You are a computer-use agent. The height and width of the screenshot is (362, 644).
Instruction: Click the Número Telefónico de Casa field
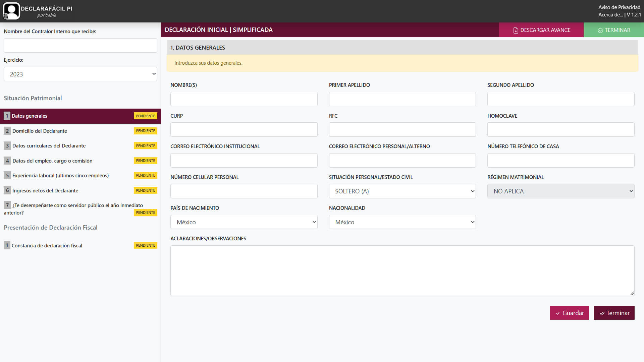point(561,161)
